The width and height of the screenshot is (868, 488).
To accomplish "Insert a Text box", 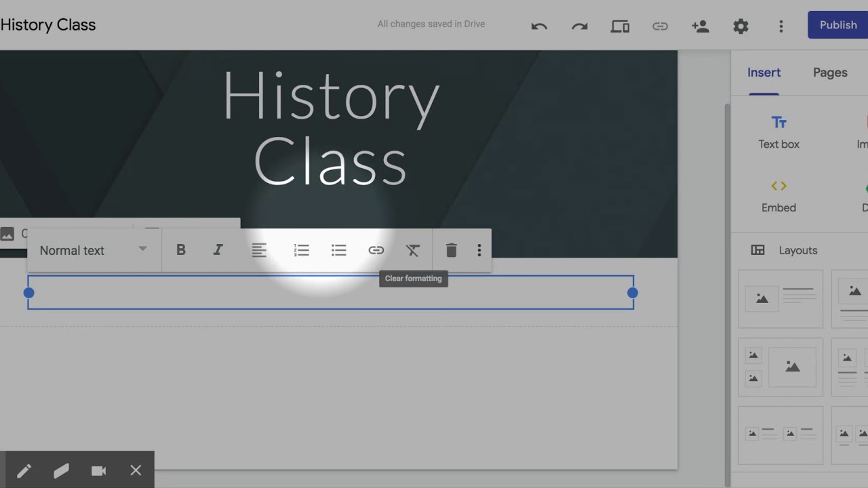I will pyautogui.click(x=778, y=132).
